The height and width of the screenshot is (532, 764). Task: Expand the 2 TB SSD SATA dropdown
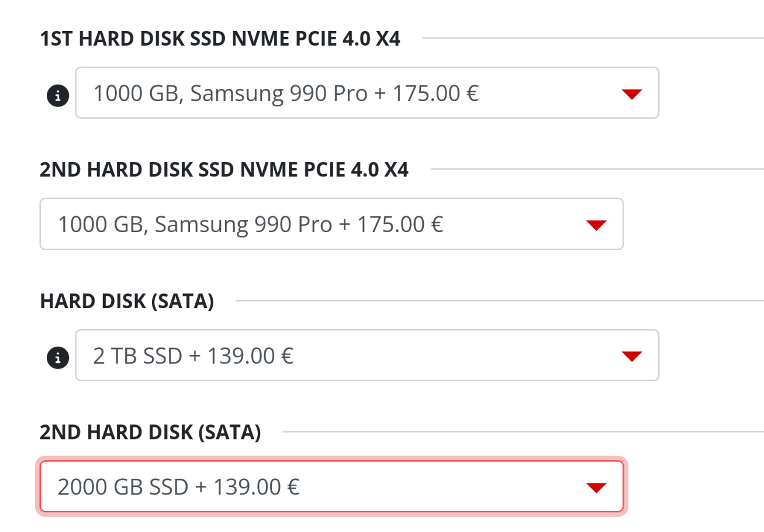367,355
